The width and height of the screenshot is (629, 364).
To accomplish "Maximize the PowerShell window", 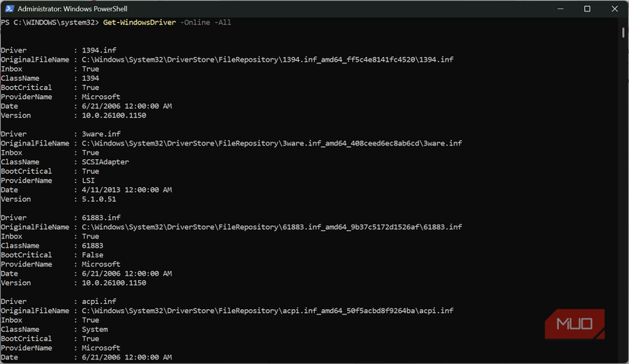I will point(587,8).
